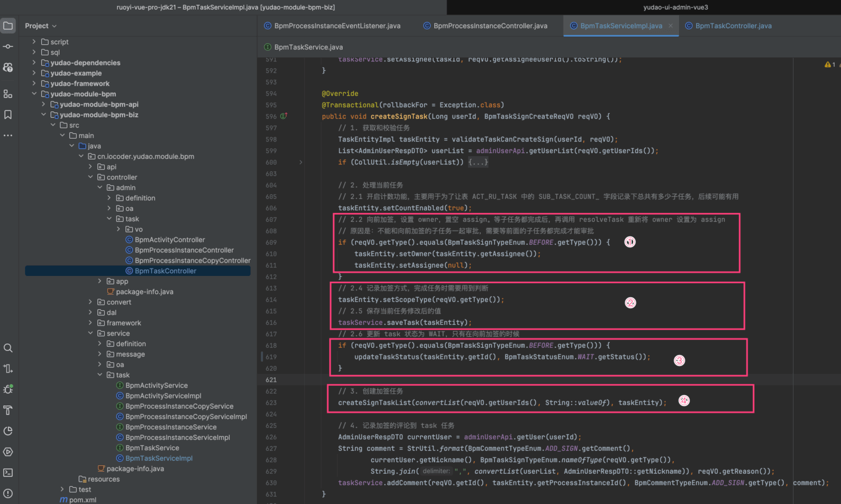Image resolution: width=841 pixels, height=504 pixels.
Task: Open the Bookmarks tool window
Action: (x=8, y=115)
